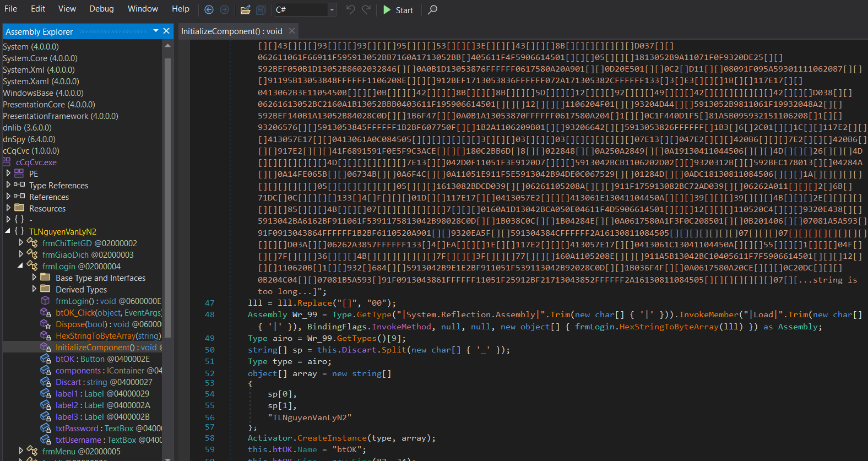Open the File menu
Screen dimensions: 868x461
(x=10, y=9)
